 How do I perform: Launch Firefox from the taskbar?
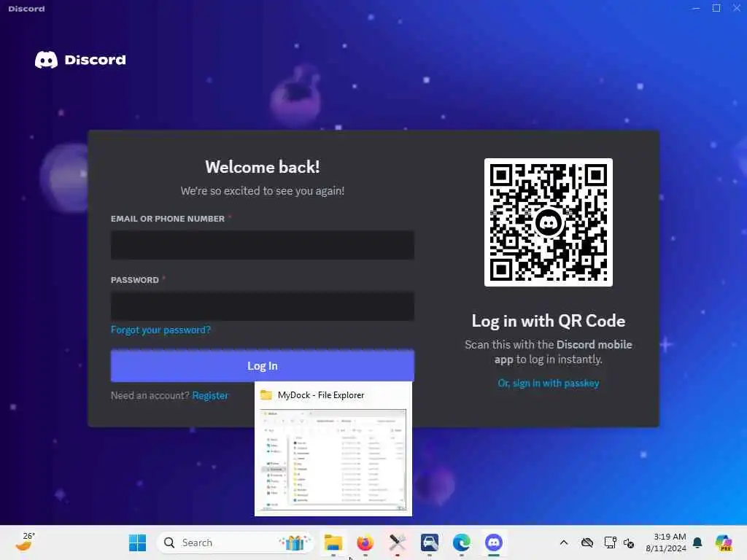(365, 542)
